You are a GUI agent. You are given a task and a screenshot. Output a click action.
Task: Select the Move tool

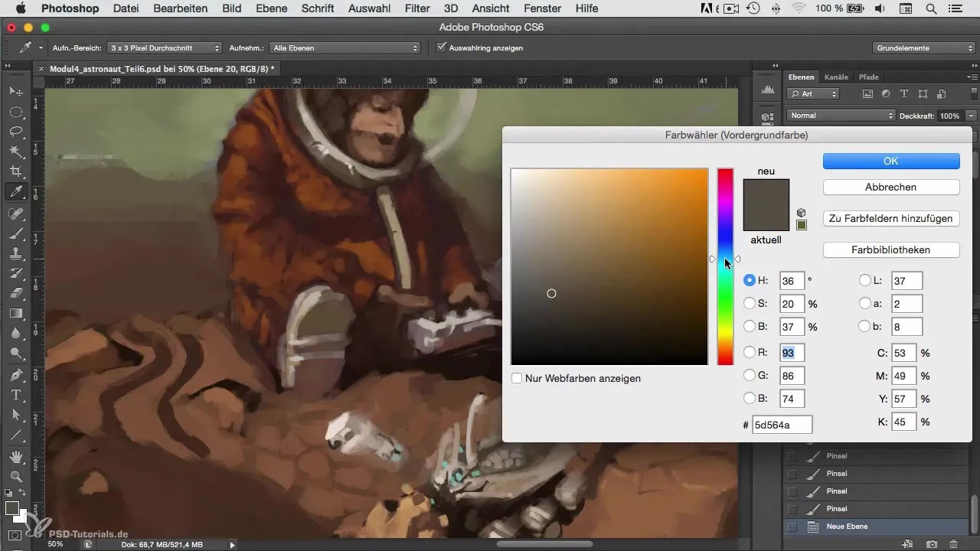[15, 91]
